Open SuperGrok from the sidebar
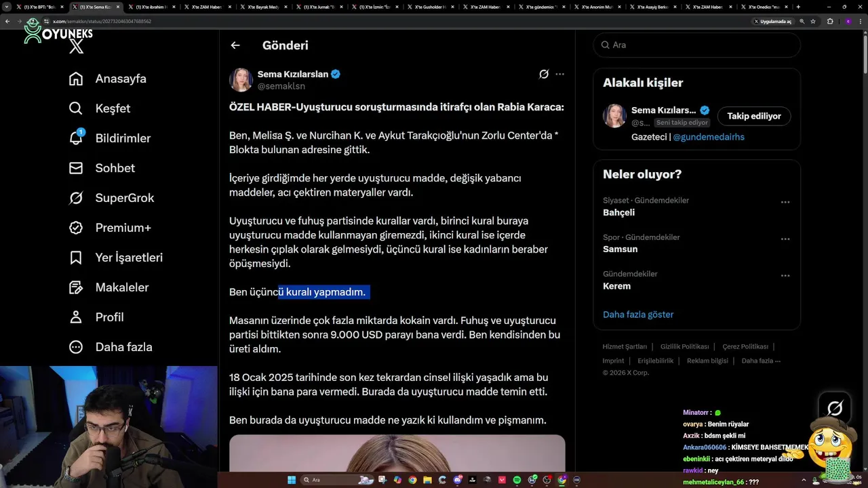The width and height of the screenshot is (868, 488). (x=111, y=198)
